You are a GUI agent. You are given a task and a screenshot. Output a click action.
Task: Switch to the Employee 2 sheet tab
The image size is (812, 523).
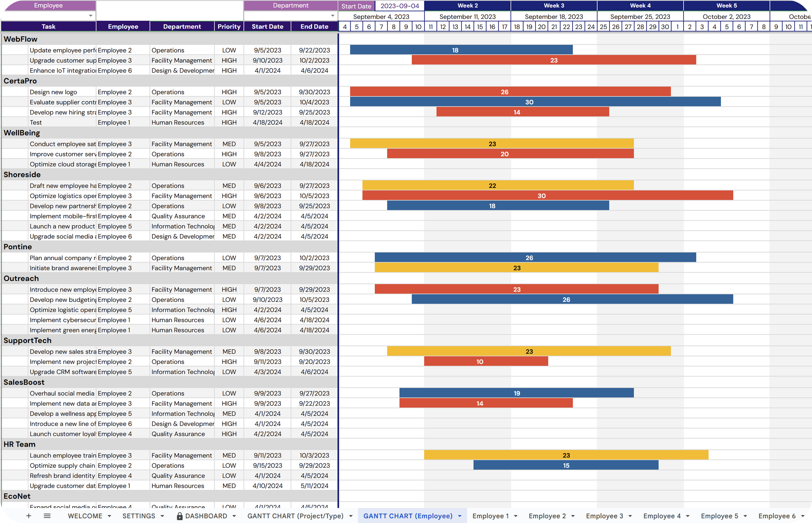pos(547,516)
